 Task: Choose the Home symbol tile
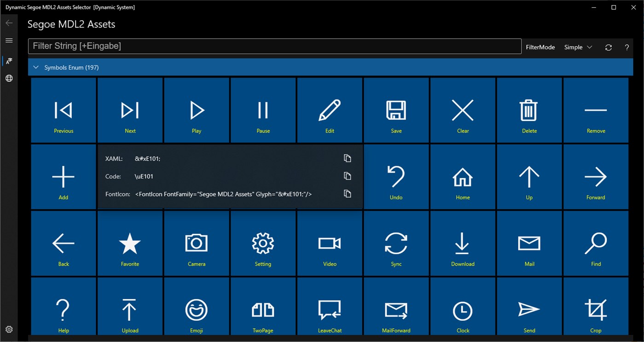coord(463,177)
